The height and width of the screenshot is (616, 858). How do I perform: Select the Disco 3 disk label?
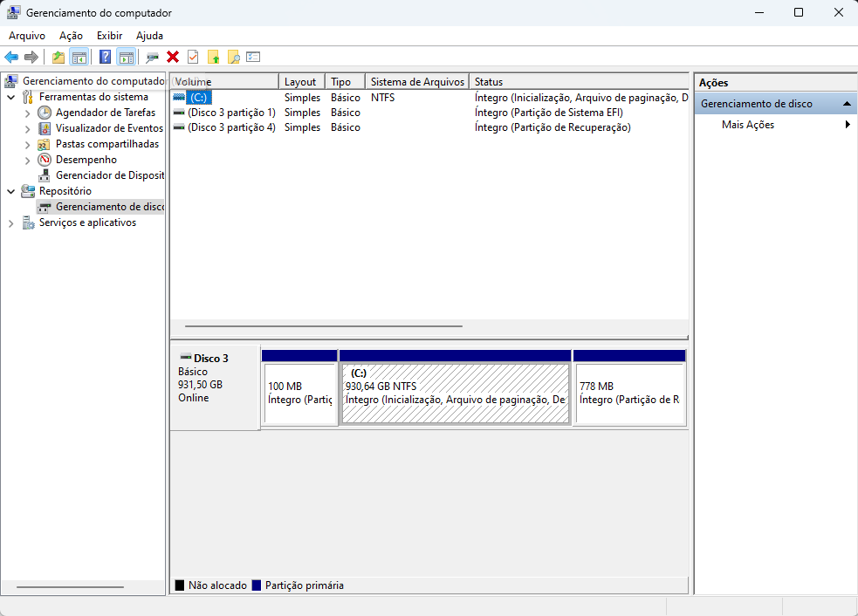[x=215, y=387]
